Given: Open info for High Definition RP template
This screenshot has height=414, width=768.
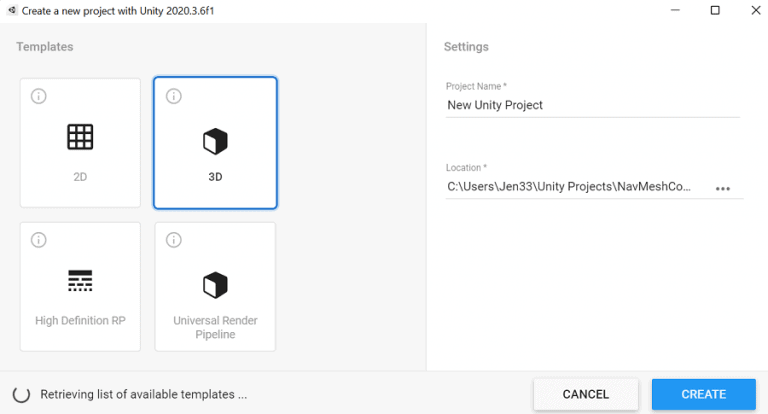Looking at the screenshot, I should (x=39, y=240).
